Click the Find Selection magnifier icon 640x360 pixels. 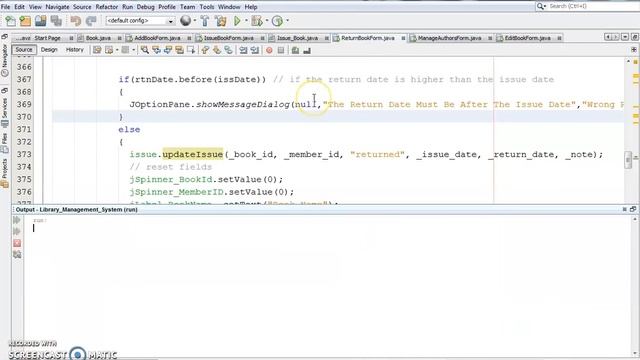coord(145,50)
